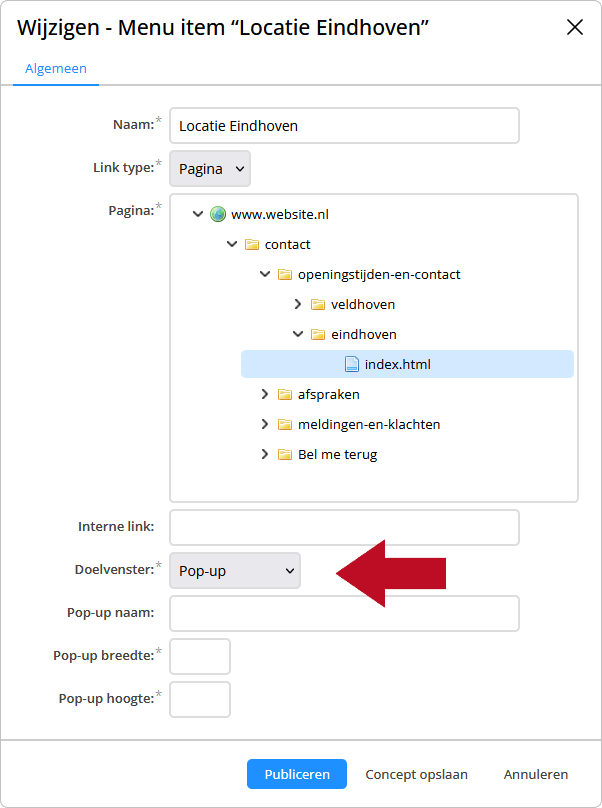Switch to the Algemeen tab
602x808 pixels.
pos(56,69)
